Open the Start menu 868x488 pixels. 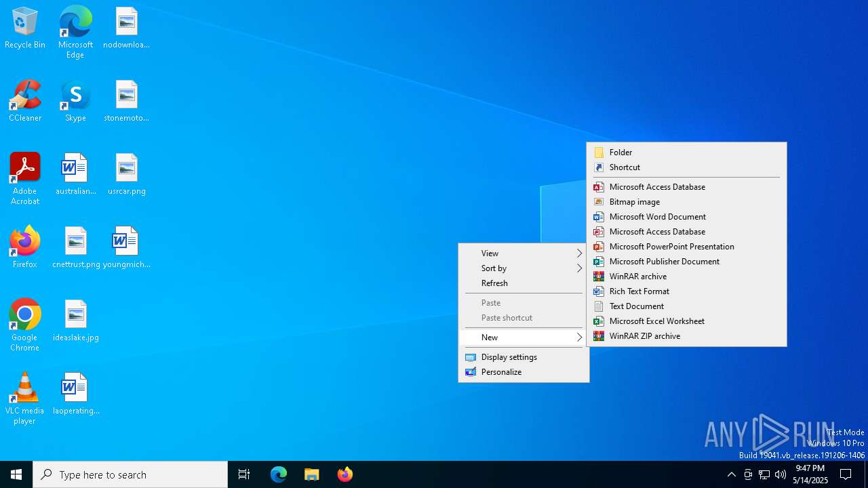click(16, 474)
